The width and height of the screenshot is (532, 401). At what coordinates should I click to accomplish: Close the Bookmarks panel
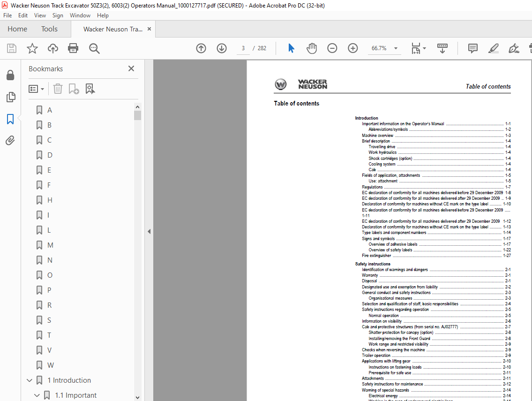click(x=131, y=68)
